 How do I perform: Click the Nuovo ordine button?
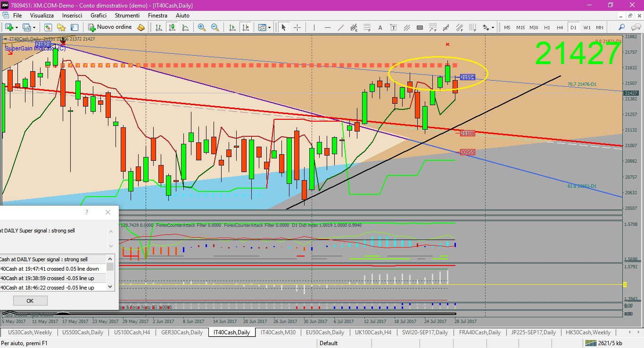110,27
